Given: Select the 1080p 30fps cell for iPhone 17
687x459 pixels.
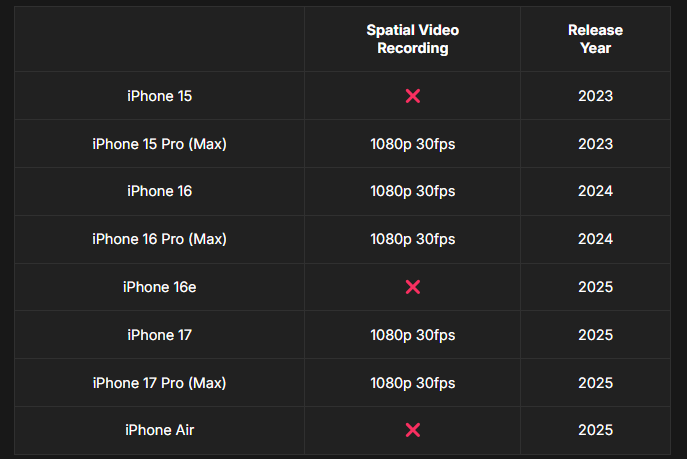Looking at the screenshot, I should [x=412, y=335].
